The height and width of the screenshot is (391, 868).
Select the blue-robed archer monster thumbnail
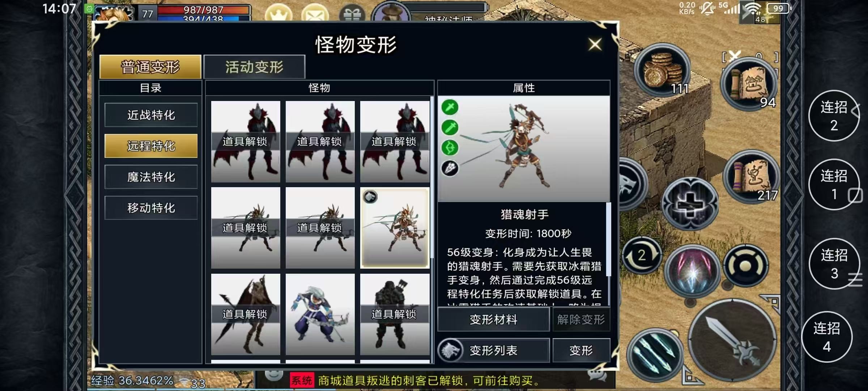[x=320, y=314]
